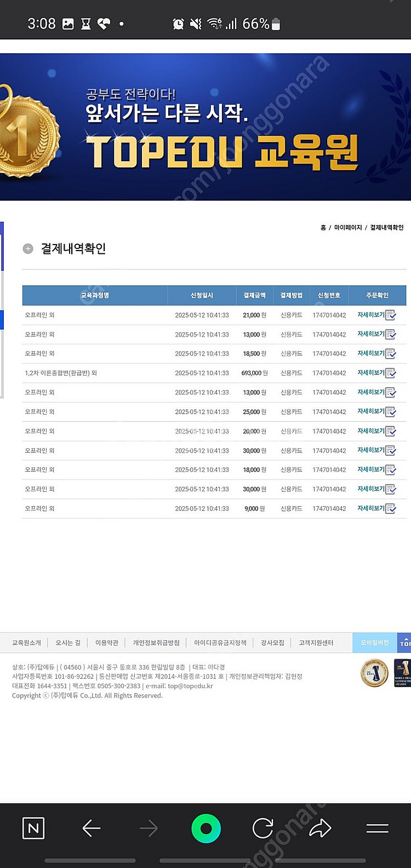Go back with the left arrow
The width and height of the screenshot is (411, 868).
[x=91, y=828]
